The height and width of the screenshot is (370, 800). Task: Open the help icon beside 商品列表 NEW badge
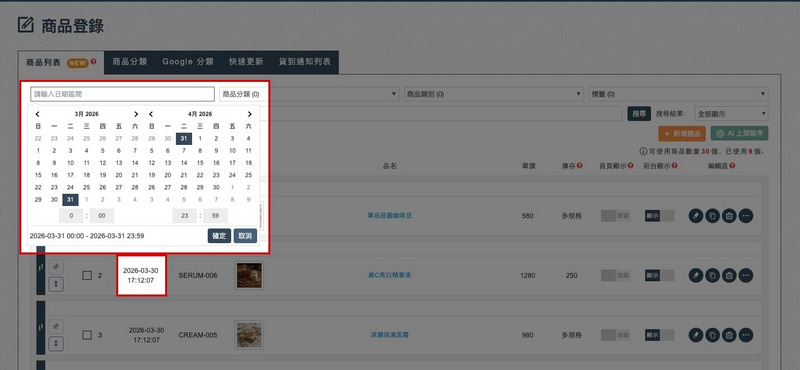(93, 62)
